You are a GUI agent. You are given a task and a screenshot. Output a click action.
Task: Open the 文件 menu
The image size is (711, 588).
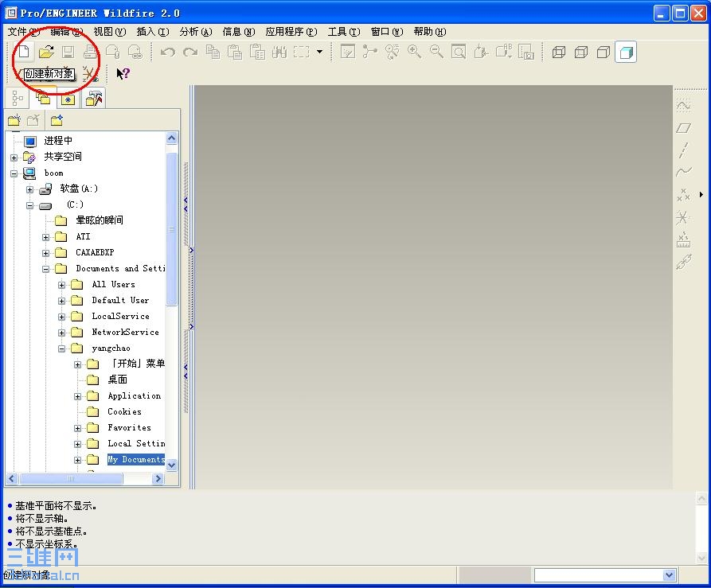24,32
